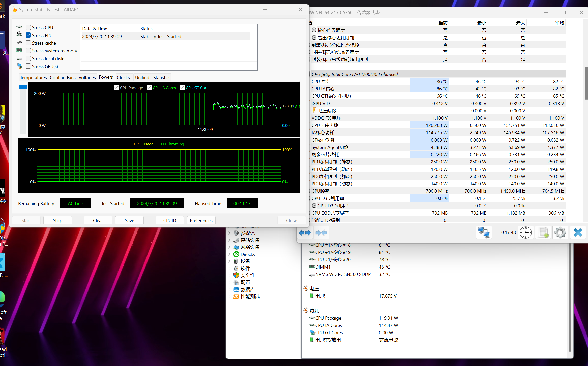The image size is (588, 366).
Task: Click the Network devices (网络设备) icon
Action: point(236,247)
